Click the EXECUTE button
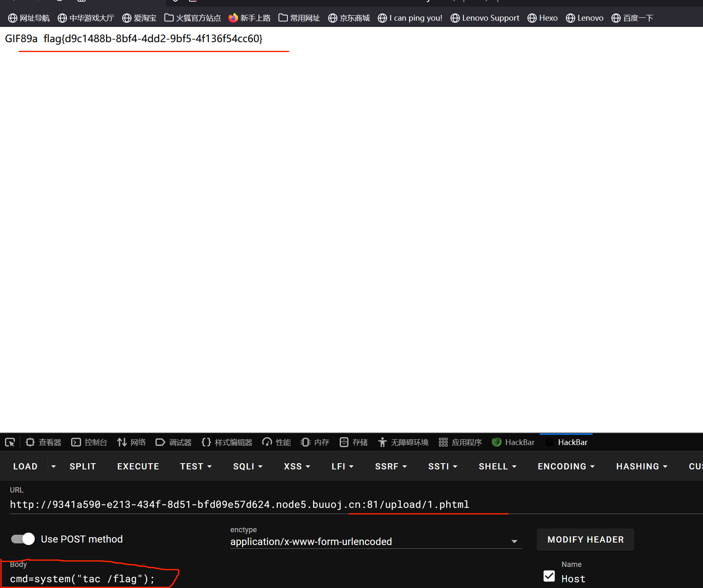 (x=138, y=466)
